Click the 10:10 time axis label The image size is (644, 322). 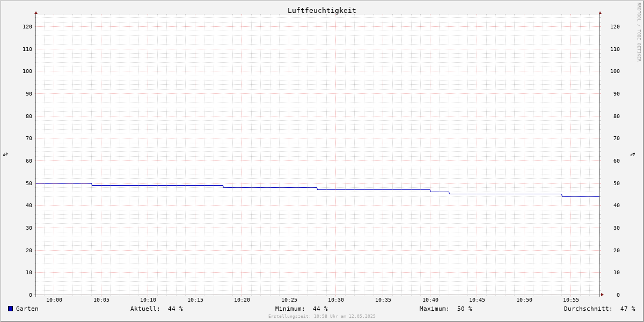148,300
